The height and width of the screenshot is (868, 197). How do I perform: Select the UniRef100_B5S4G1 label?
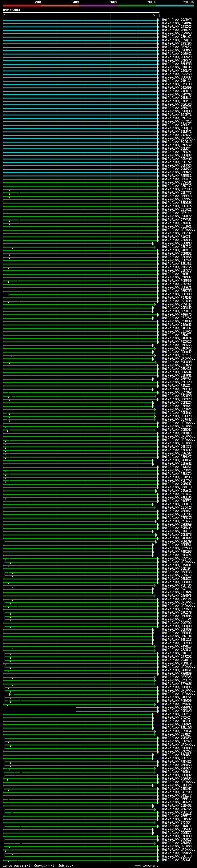177,182
